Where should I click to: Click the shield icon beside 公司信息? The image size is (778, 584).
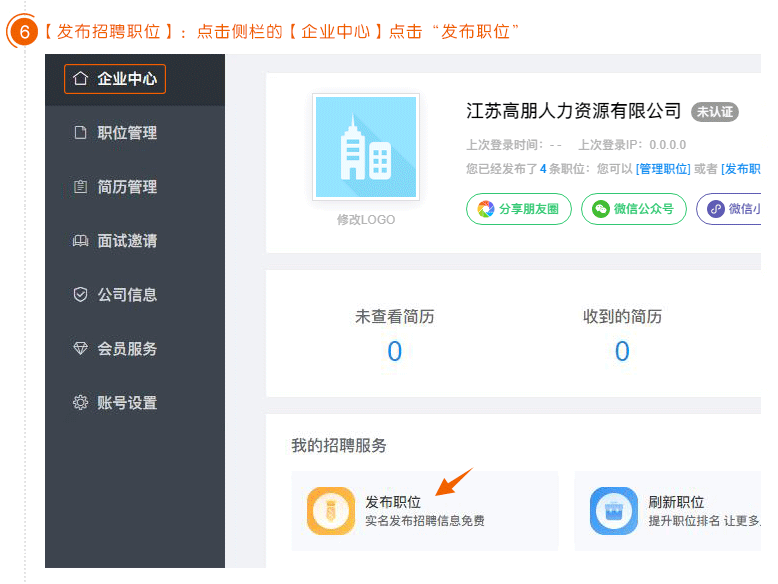(80, 295)
